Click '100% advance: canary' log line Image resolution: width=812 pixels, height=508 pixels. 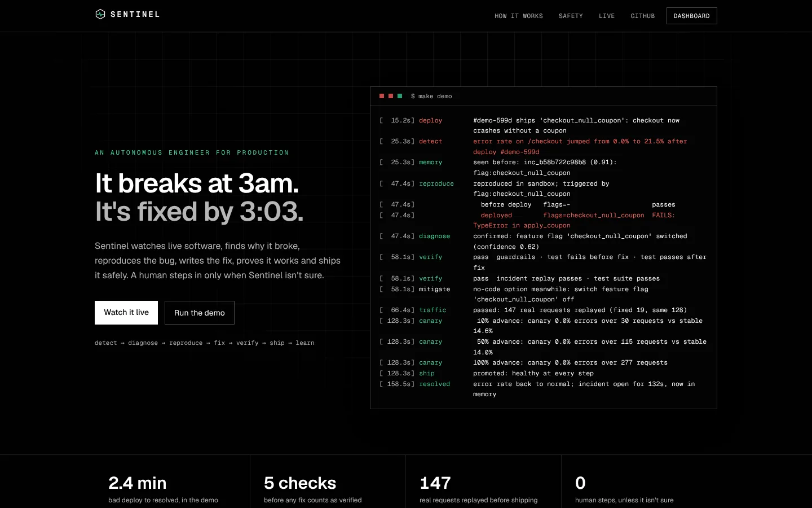(x=570, y=362)
